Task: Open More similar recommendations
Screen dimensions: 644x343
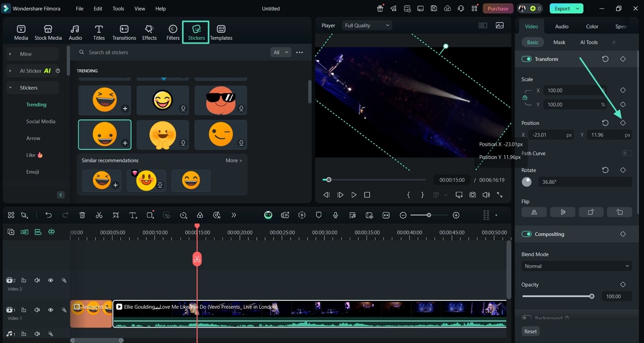Action: 234,161
